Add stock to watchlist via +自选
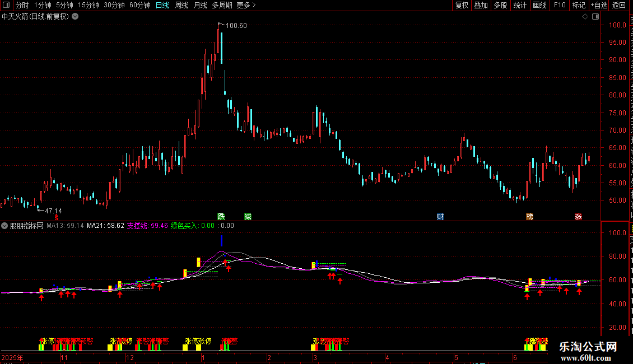Screen dimensions: 633x364 599,5
